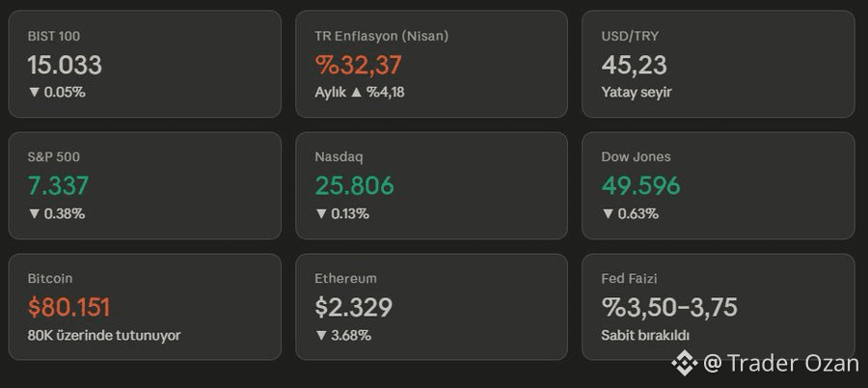Click the Binance logo icon in watermark
The width and height of the screenshot is (868, 388).
point(685,364)
